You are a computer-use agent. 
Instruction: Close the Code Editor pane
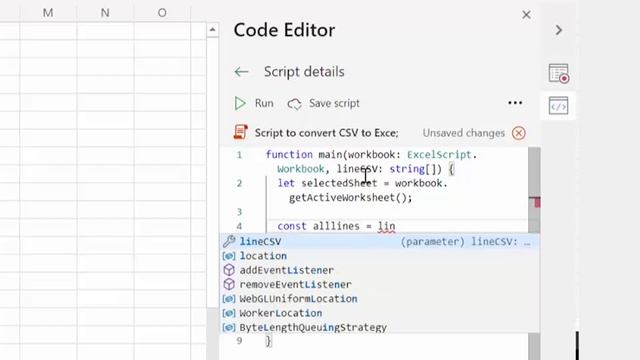[526, 15]
